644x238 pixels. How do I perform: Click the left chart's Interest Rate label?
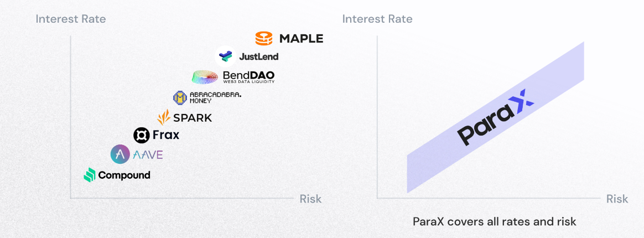tap(71, 19)
